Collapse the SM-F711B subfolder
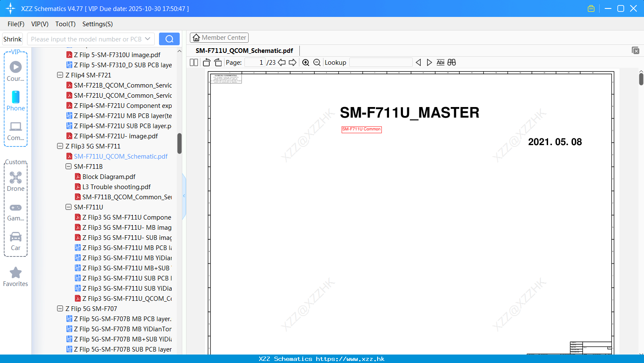 69,166
